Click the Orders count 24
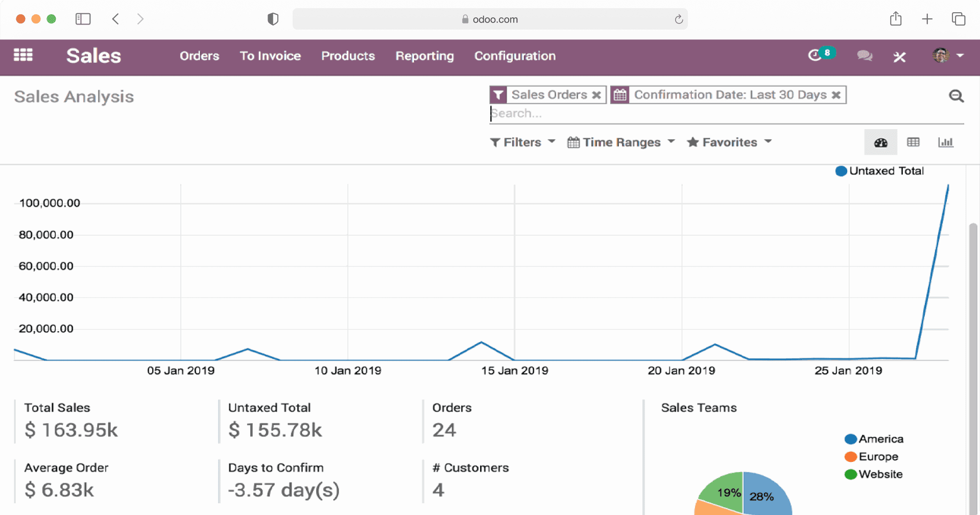This screenshot has width=980, height=515. (444, 430)
